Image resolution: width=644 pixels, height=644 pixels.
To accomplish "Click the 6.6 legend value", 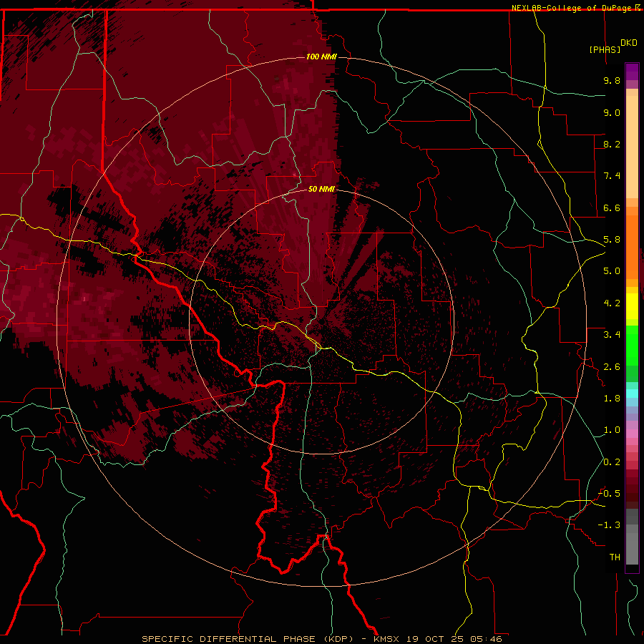I will pos(612,208).
